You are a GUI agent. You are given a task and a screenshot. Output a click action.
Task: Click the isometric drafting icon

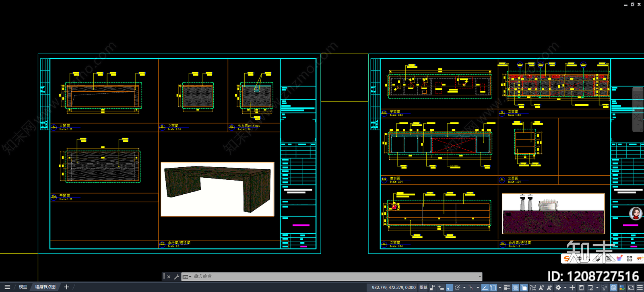[471, 288]
